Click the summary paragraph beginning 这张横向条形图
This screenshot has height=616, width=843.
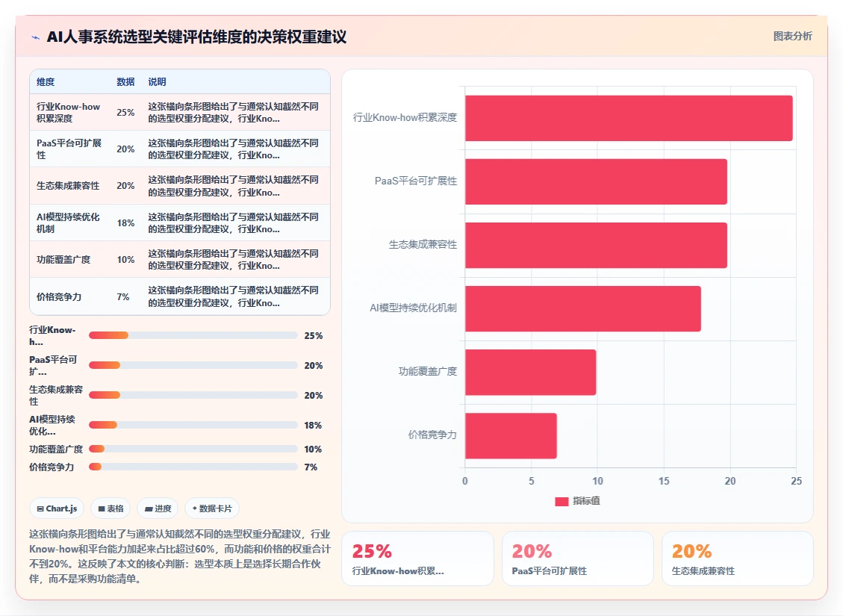[x=180, y=556]
